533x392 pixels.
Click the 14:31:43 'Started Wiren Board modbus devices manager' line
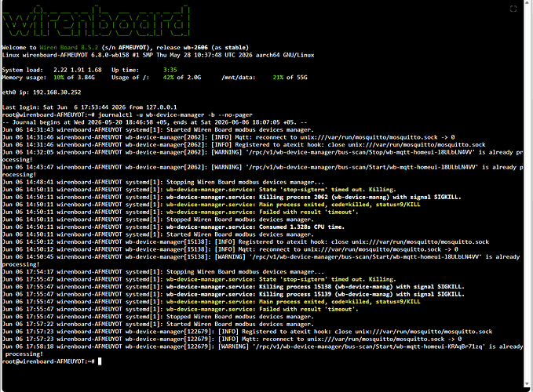coord(158,129)
